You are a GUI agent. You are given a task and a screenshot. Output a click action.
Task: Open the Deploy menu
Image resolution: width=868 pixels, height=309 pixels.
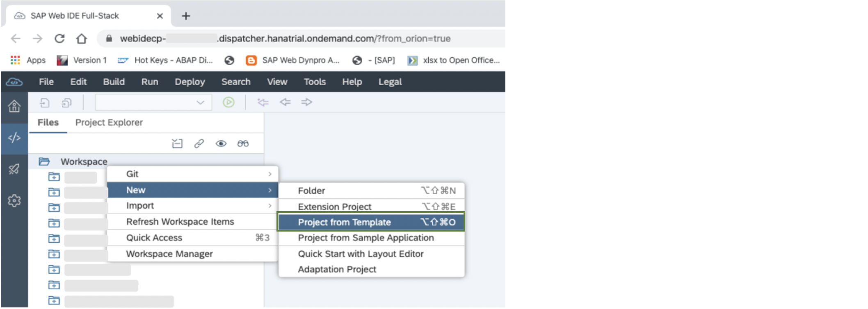(190, 82)
